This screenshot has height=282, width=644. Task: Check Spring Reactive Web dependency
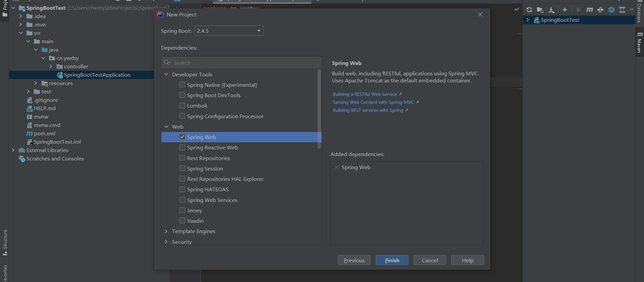pos(182,147)
